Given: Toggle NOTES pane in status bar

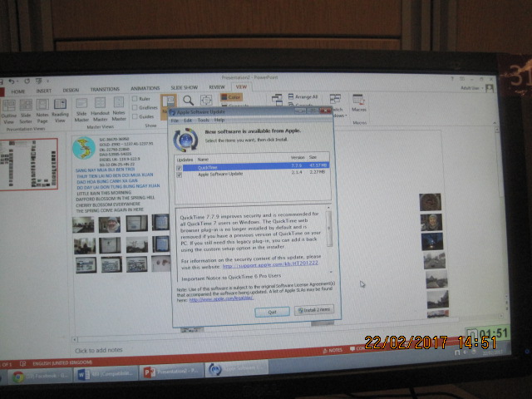Looking at the screenshot, I should coord(332,350).
